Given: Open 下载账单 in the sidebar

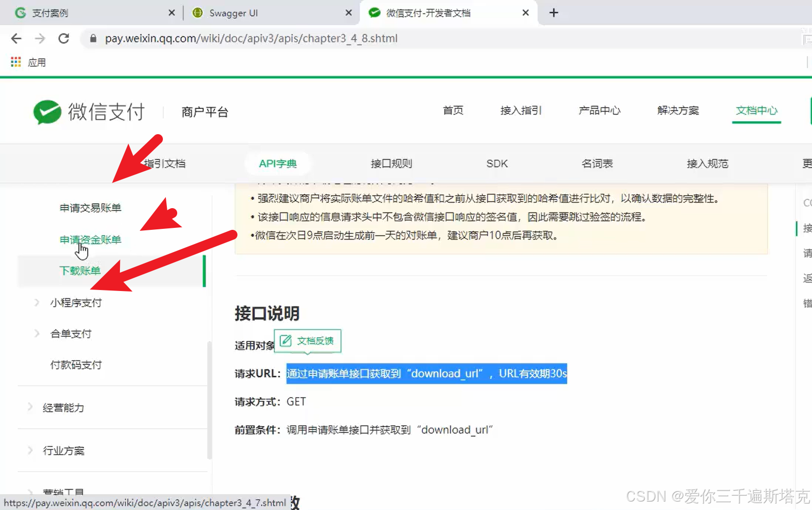Looking at the screenshot, I should (80, 271).
